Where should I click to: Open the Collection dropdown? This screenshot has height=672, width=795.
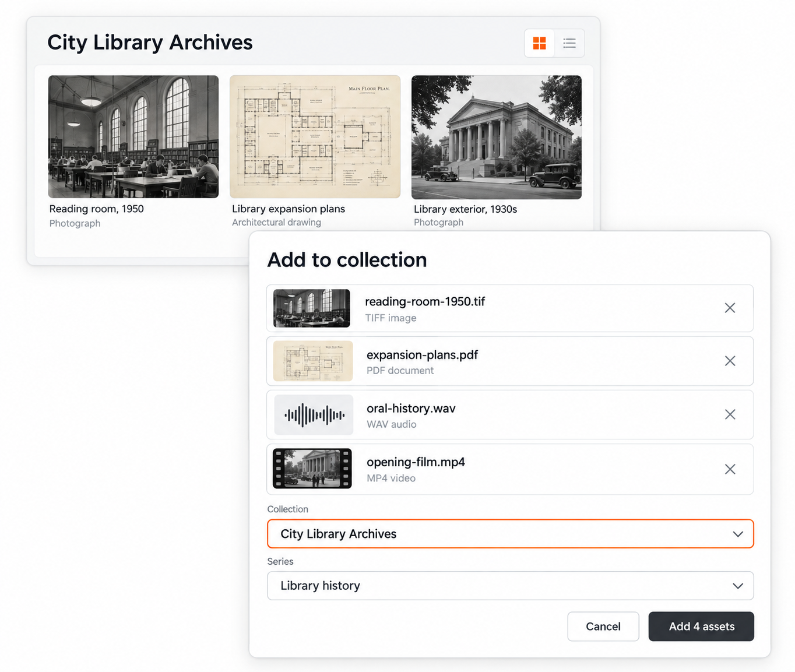[x=510, y=534]
